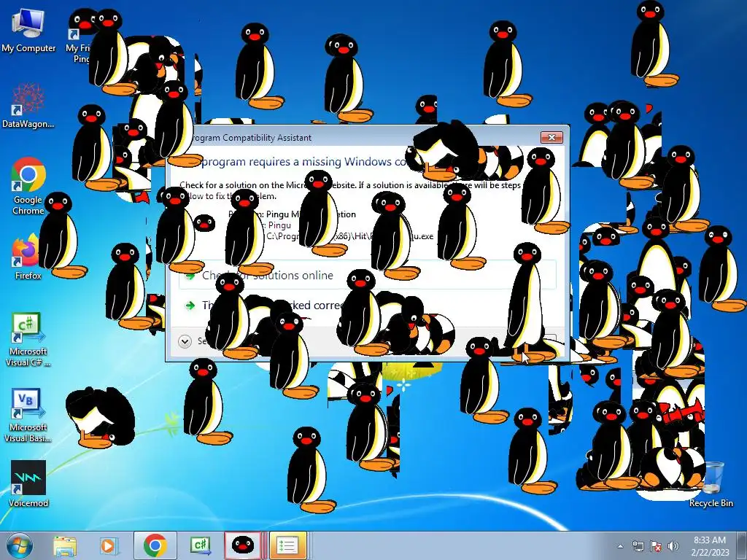Switch to Chrome on the taskbar

[x=155, y=545]
